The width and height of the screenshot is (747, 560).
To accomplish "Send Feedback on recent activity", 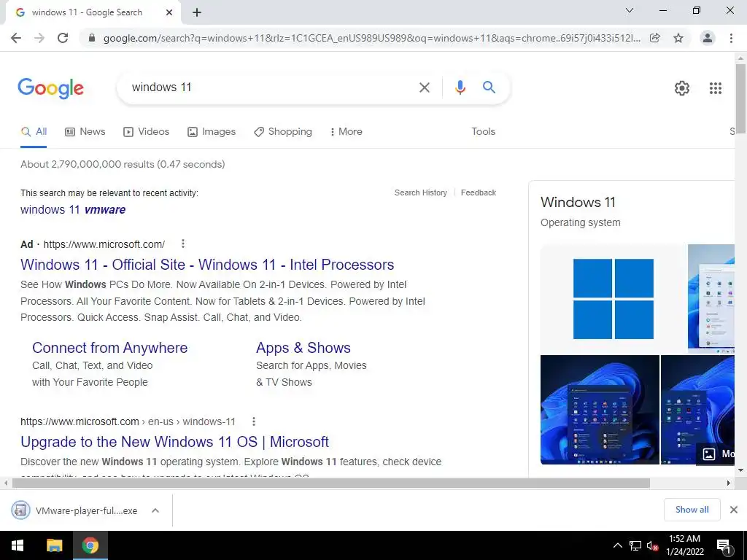I will point(479,192).
